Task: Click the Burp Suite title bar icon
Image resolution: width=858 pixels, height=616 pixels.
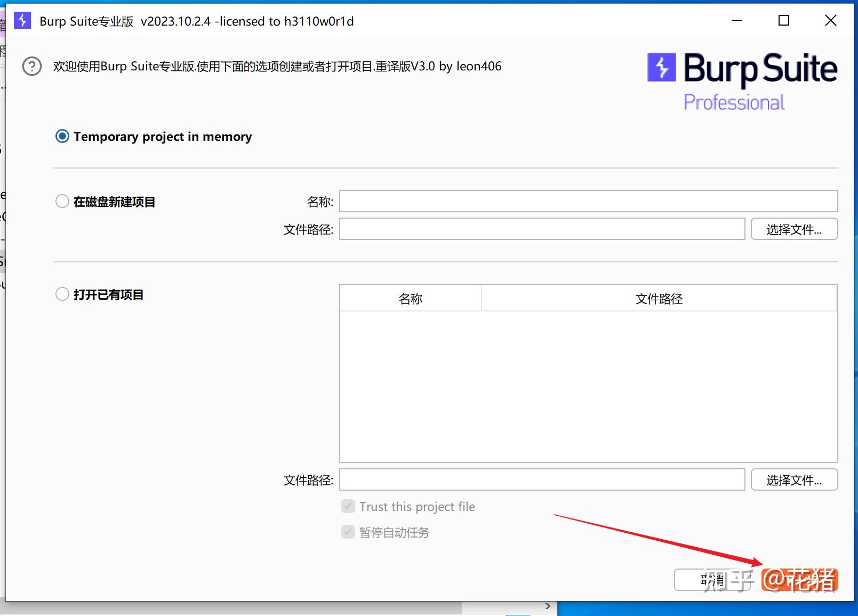Action: tap(22, 21)
